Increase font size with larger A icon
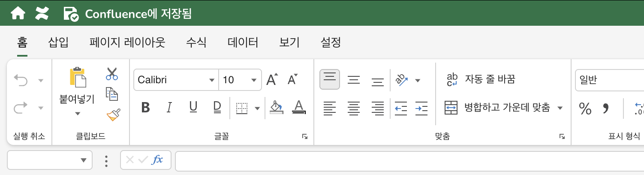Screen dimensions: 644x175 coord(272,80)
